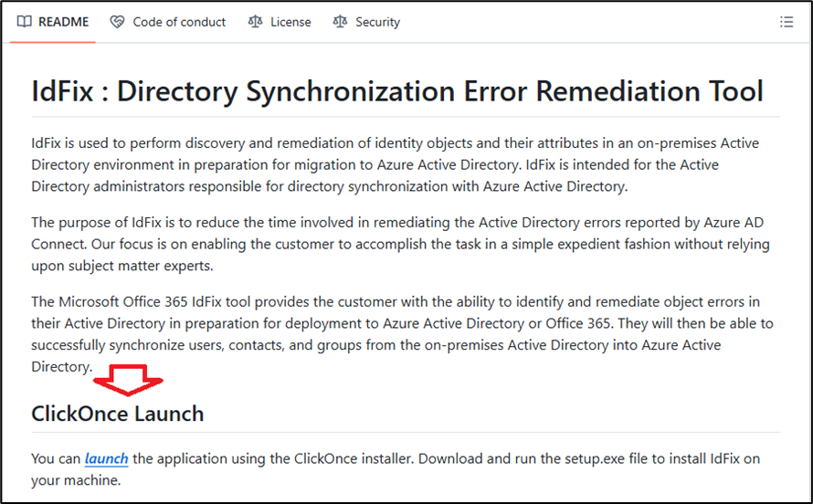Follow the "launch" hyperlink

(106, 458)
